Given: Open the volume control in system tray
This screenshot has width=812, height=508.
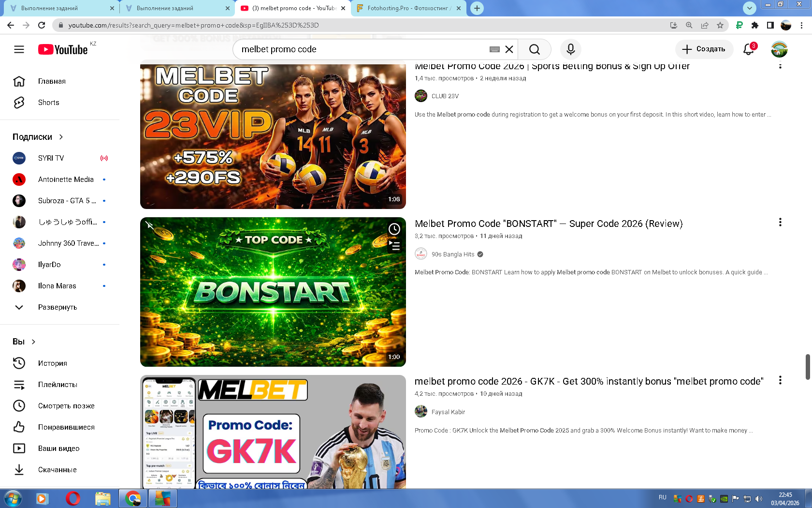Looking at the screenshot, I should pos(758,499).
